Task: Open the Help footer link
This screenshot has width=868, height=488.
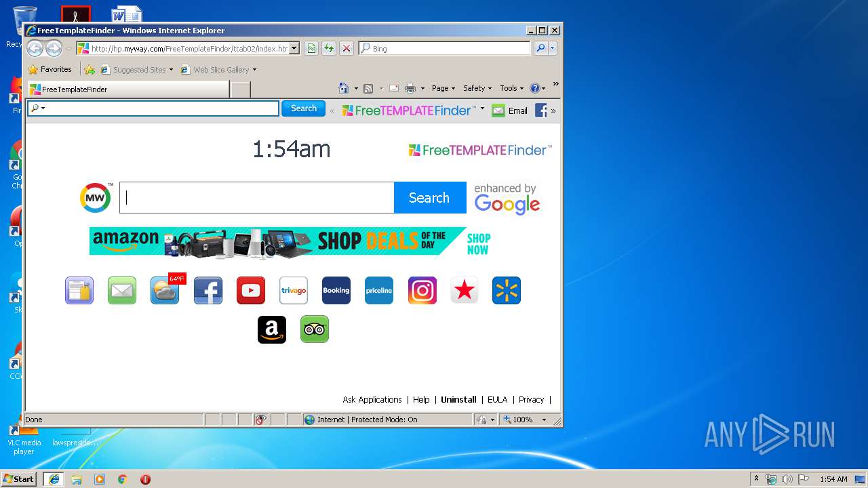Action: [421, 400]
